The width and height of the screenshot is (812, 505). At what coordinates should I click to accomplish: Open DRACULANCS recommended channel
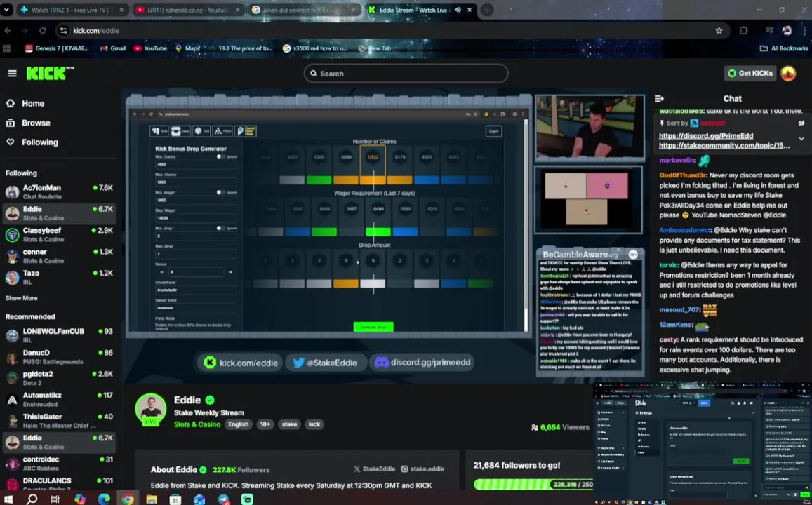coord(59,483)
